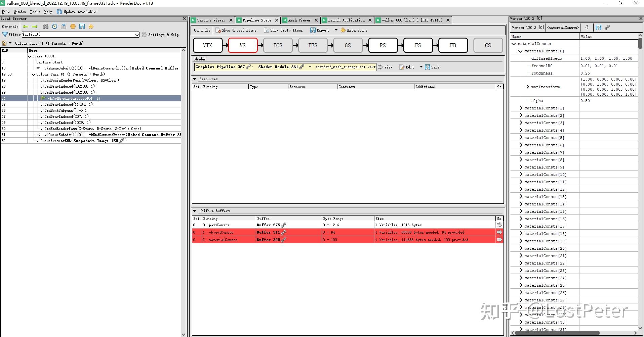Click the link icon beside Swapchain Image 150

click(x=122, y=141)
